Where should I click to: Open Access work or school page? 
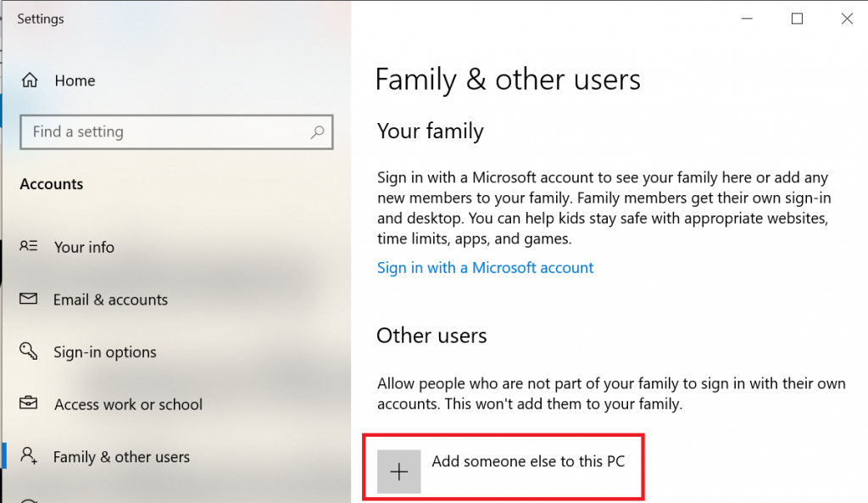tap(128, 405)
